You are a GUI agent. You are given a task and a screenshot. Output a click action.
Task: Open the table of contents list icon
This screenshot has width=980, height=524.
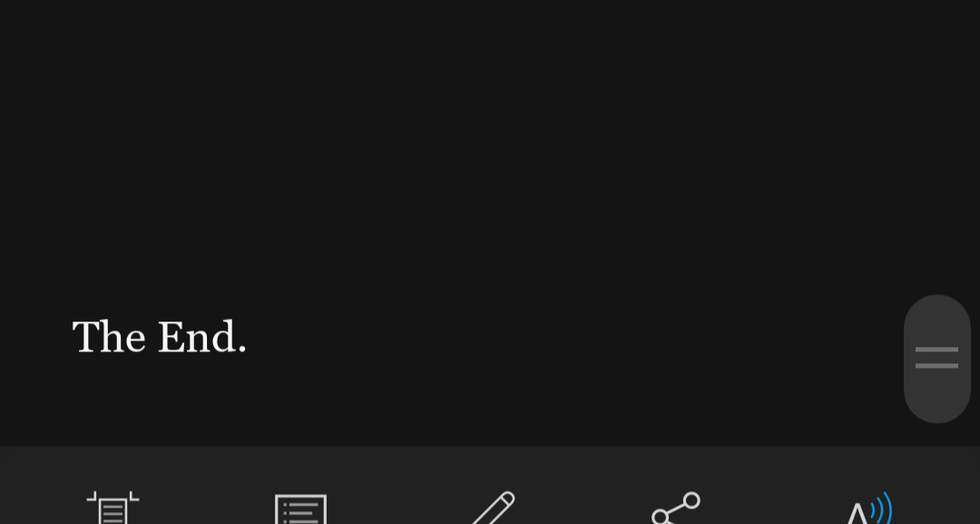[300, 509]
